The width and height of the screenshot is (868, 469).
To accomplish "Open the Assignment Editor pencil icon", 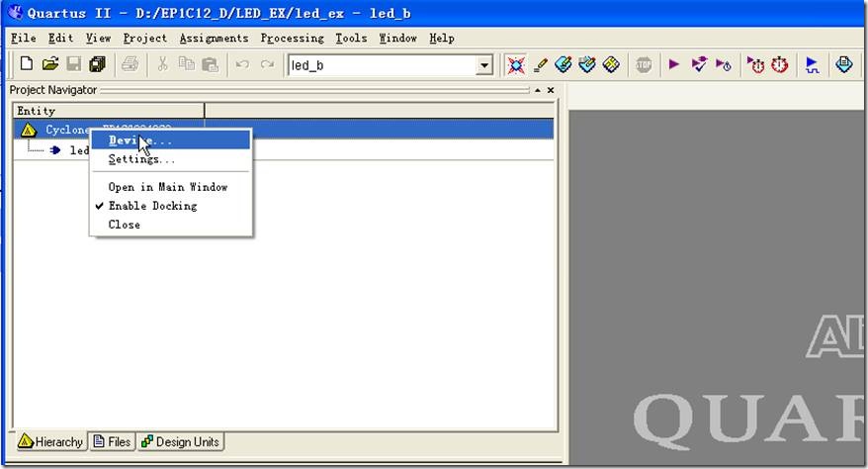I will point(540,64).
